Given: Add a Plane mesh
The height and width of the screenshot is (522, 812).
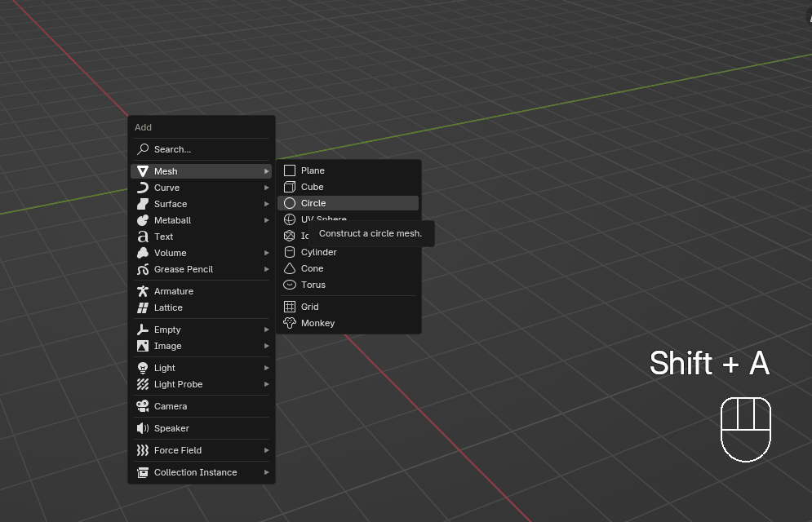Looking at the screenshot, I should 313,170.
